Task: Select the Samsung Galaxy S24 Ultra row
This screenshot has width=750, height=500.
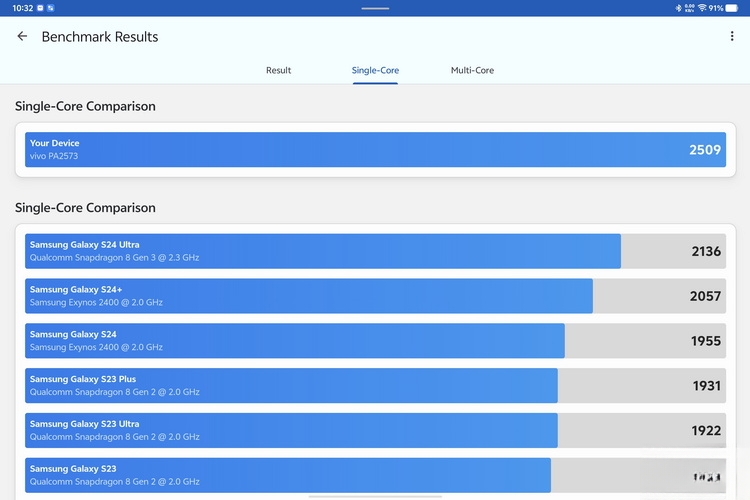Action: pyautogui.click(x=375, y=251)
